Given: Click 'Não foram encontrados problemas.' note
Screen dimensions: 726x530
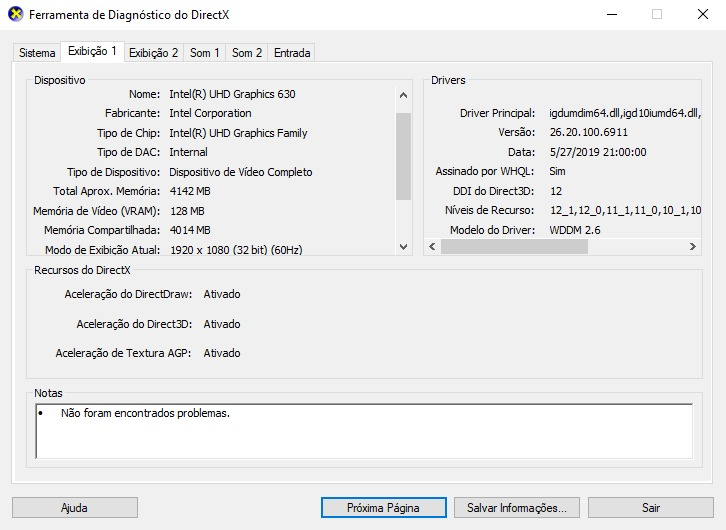Looking at the screenshot, I should click(145, 413).
